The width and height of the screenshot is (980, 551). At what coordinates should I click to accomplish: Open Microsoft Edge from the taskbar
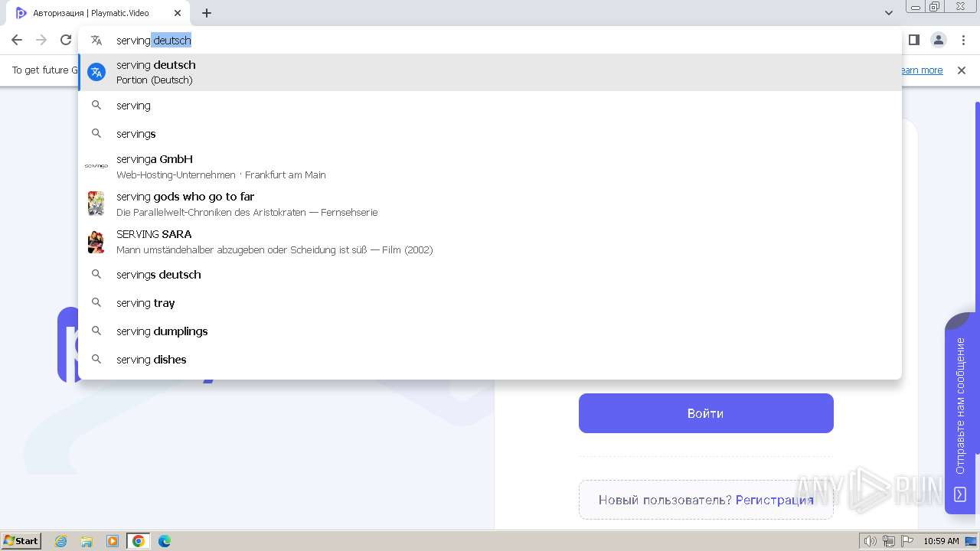coord(165,541)
